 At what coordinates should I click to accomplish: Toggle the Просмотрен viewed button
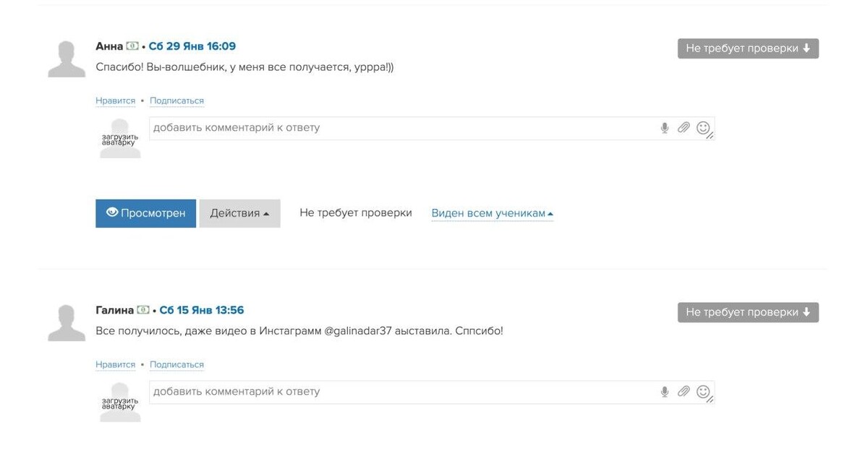[x=145, y=213]
